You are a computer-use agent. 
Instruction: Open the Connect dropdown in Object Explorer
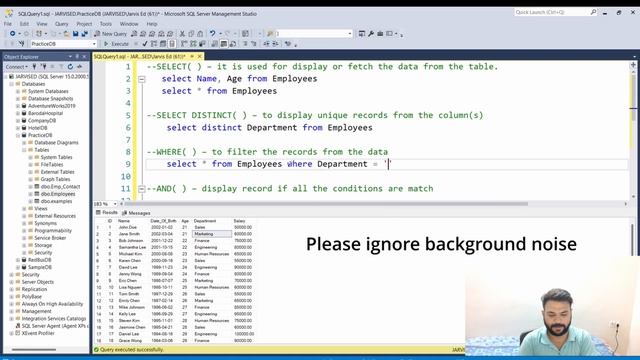click(x=17, y=67)
